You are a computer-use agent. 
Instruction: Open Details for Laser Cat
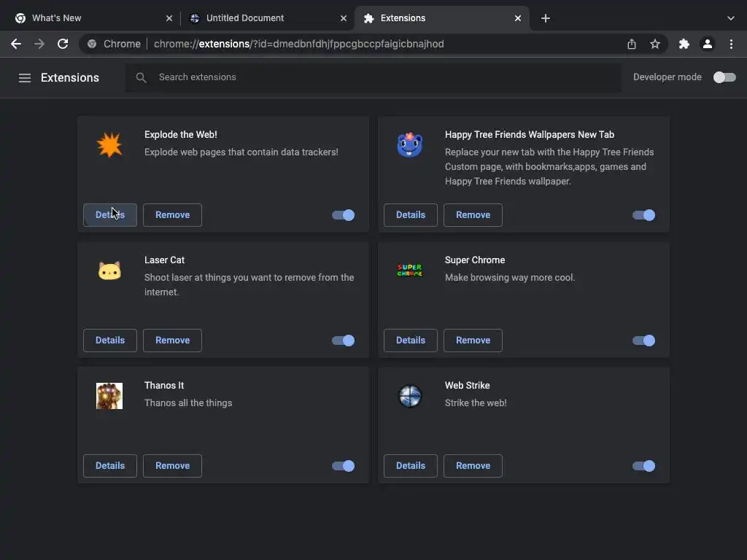tap(110, 341)
